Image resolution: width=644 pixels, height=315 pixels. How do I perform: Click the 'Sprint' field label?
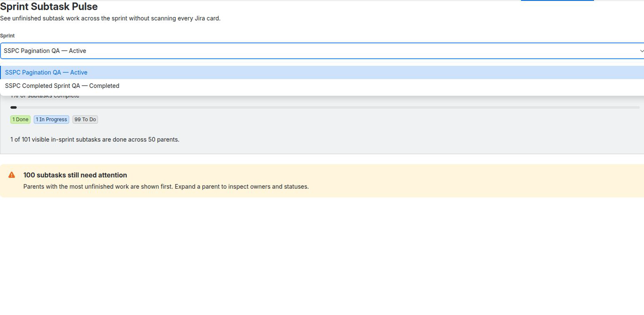[x=7, y=36]
